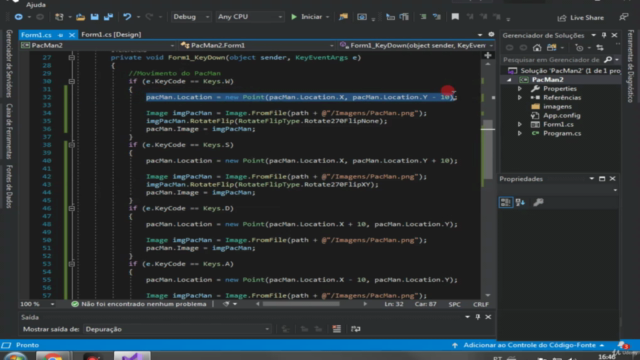This screenshot has height=360, width=640.
Task: Expand the Properties node
Action: click(x=520, y=89)
